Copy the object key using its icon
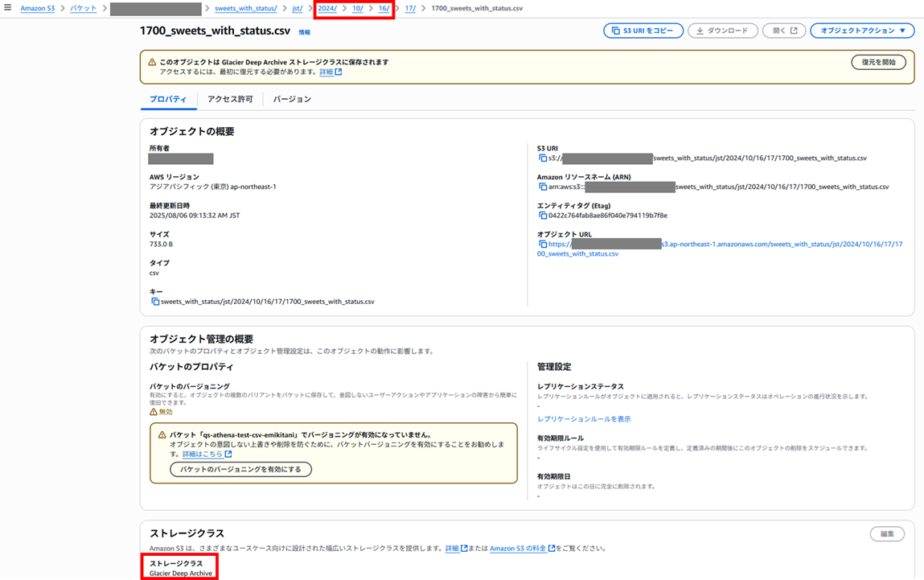This screenshot has height=580, width=924. point(155,302)
